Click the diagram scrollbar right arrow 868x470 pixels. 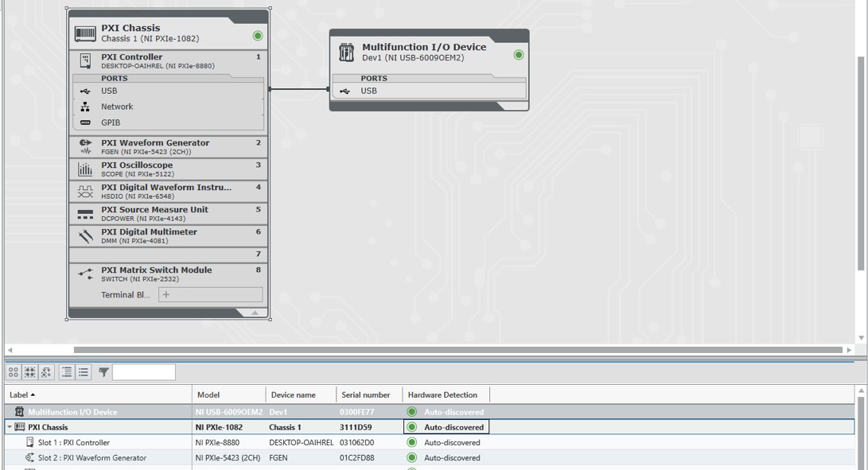click(849, 350)
